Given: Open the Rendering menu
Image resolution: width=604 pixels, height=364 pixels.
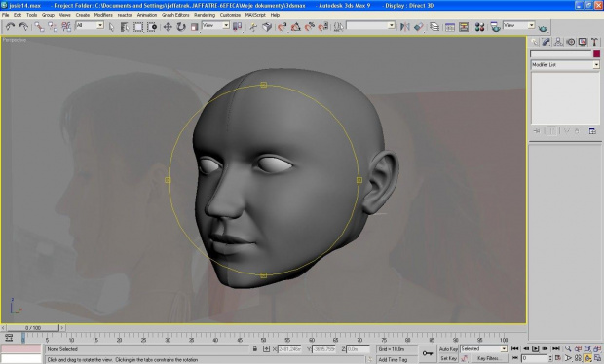Looking at the screenshot, I should (x=205, y=15).
